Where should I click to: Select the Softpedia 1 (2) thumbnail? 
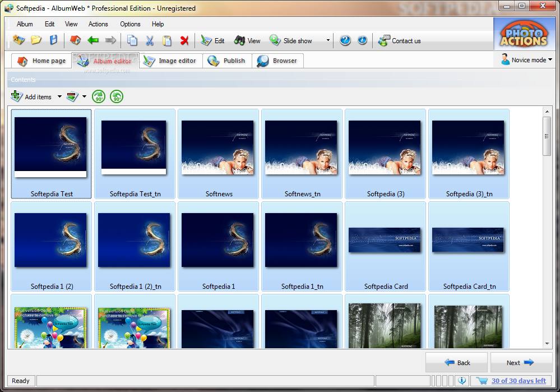pyautogui.click(x=51, y=247)
